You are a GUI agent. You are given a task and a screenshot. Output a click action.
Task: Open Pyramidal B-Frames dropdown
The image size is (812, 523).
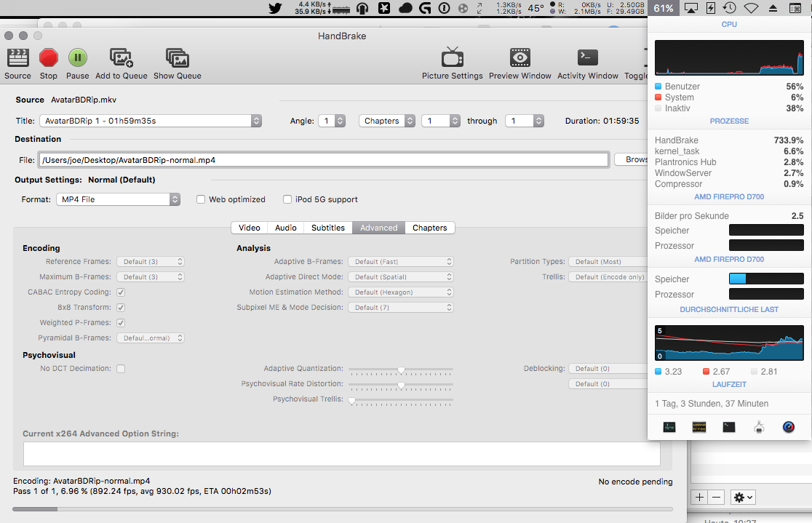pyautogui.click(x=150, y=338)
